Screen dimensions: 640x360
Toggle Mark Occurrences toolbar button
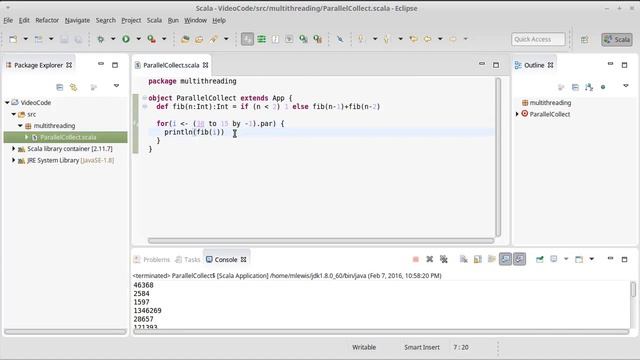click(247, 39)
